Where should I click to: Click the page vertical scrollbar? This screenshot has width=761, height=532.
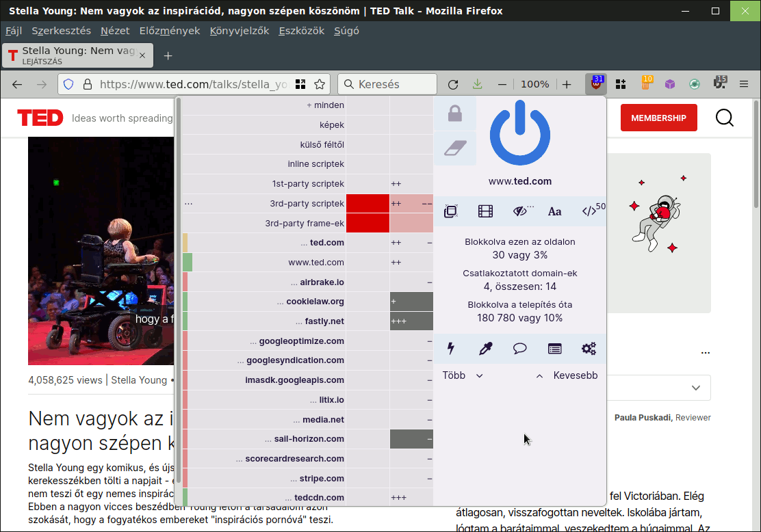pyautogui.click(x=756, y=155)
